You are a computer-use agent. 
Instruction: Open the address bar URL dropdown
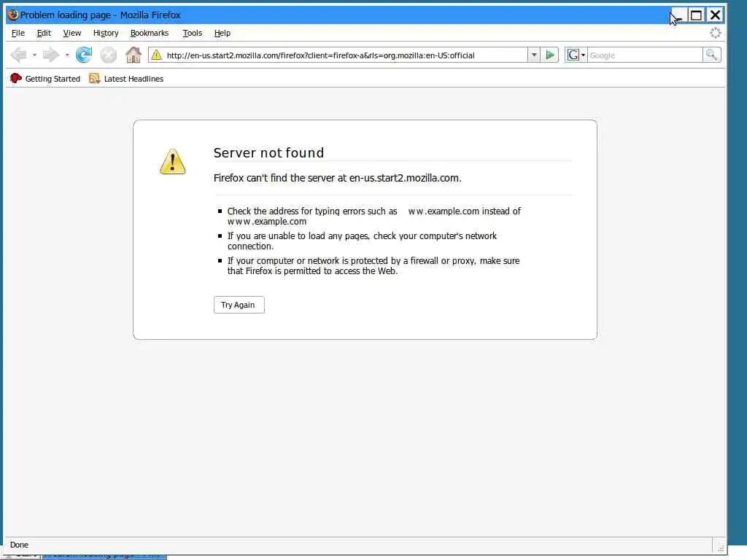[534, 55]
